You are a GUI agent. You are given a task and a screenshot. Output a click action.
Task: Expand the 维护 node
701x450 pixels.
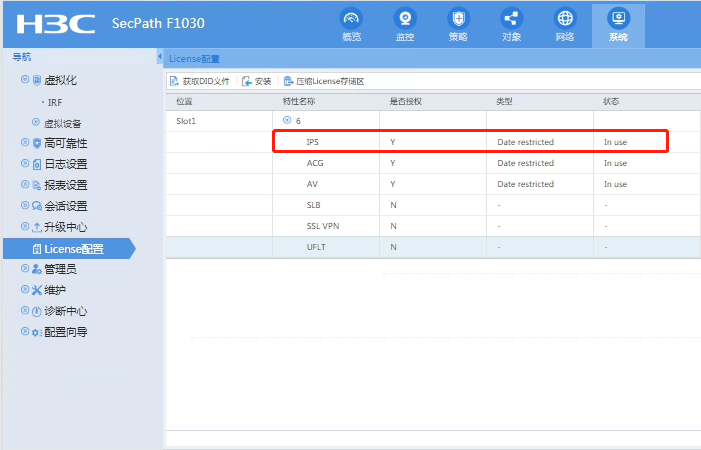pyautogui.click(x=25, y=289)
